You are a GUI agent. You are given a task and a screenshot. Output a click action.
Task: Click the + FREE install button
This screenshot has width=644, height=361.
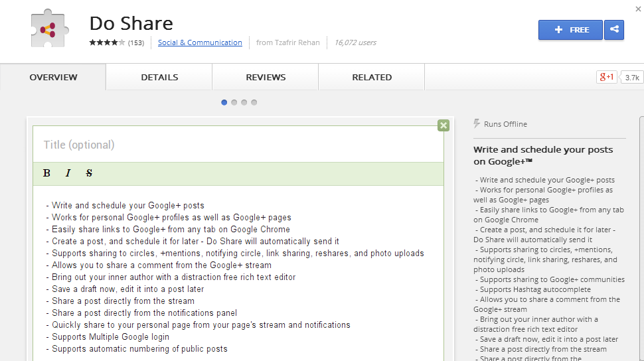(x=570, y=30)
